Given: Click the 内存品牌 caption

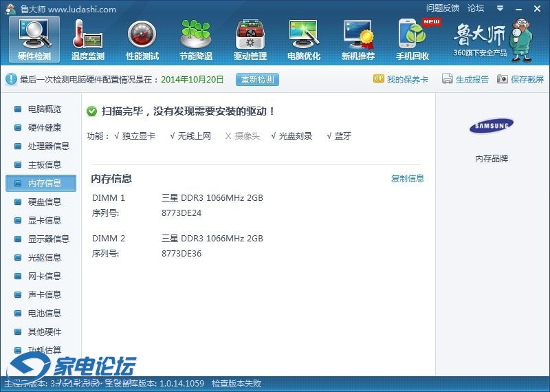Looking at the screenshot, I should pyautogui.click(x=492, y=159).
